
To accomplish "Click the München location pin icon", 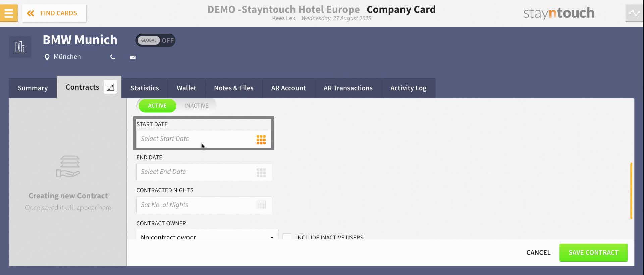I will pyautogui.click(x=47, y=57).
